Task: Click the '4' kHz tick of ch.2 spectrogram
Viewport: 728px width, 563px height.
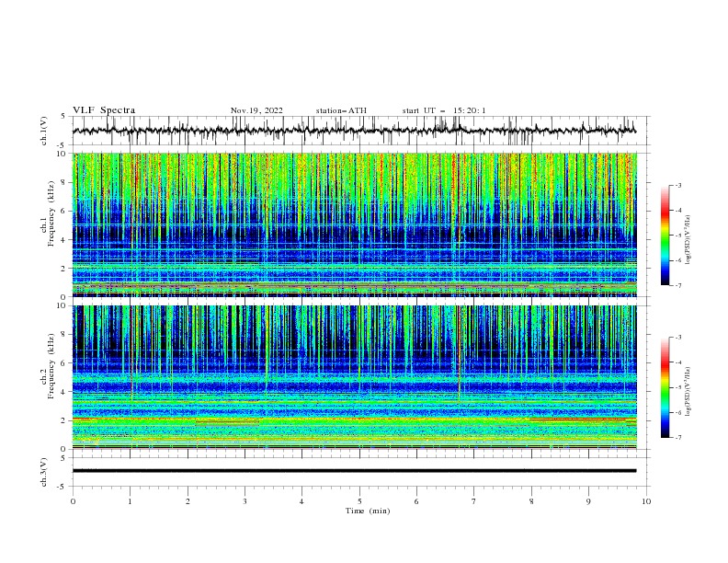Action: [65, 392]
